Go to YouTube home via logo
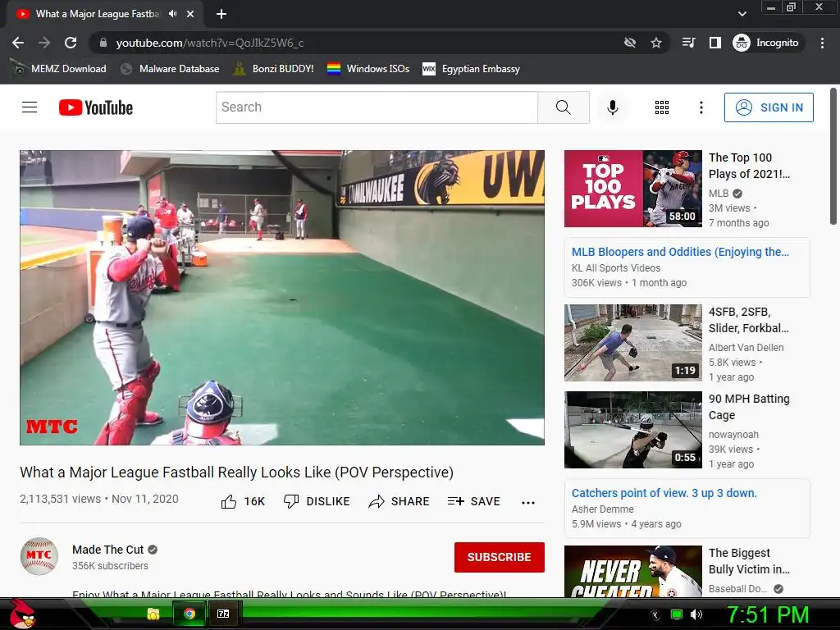This screenshot has width=840, height=630. [x=96, y=107]
